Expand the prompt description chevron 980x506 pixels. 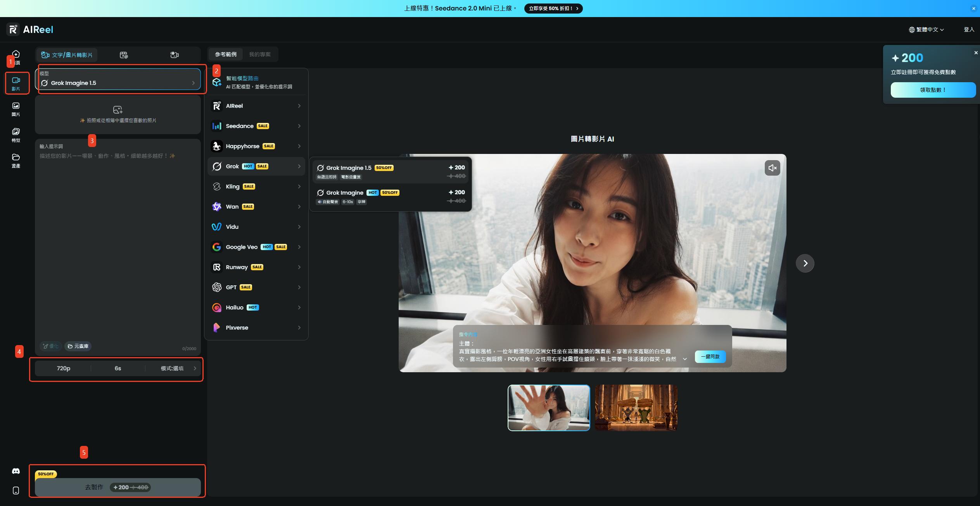(x=685, y=359)
